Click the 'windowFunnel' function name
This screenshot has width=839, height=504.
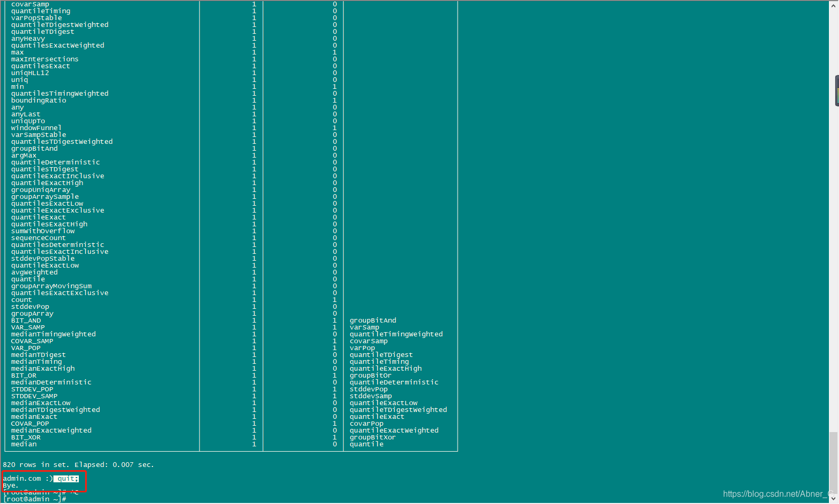pos(37,128)
